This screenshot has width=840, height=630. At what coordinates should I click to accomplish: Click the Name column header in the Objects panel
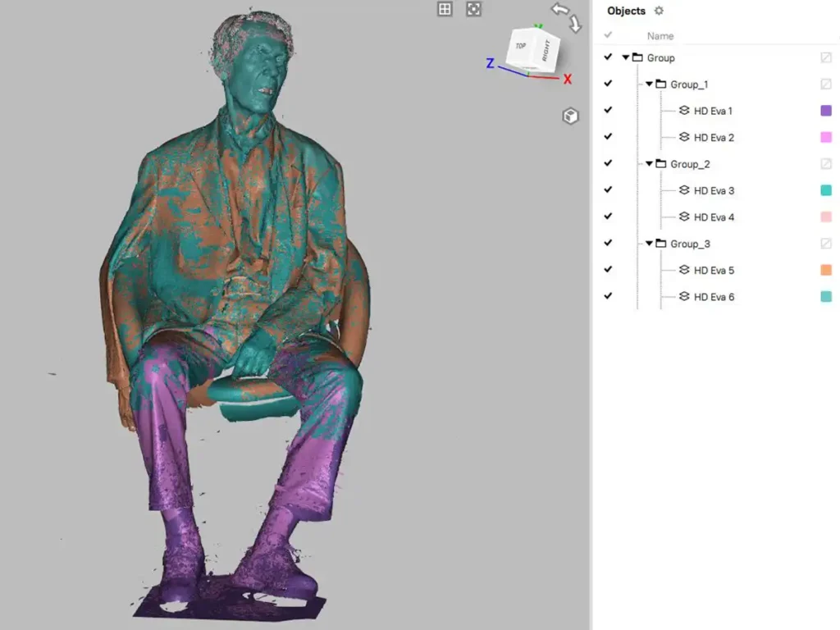pos(660,35)
